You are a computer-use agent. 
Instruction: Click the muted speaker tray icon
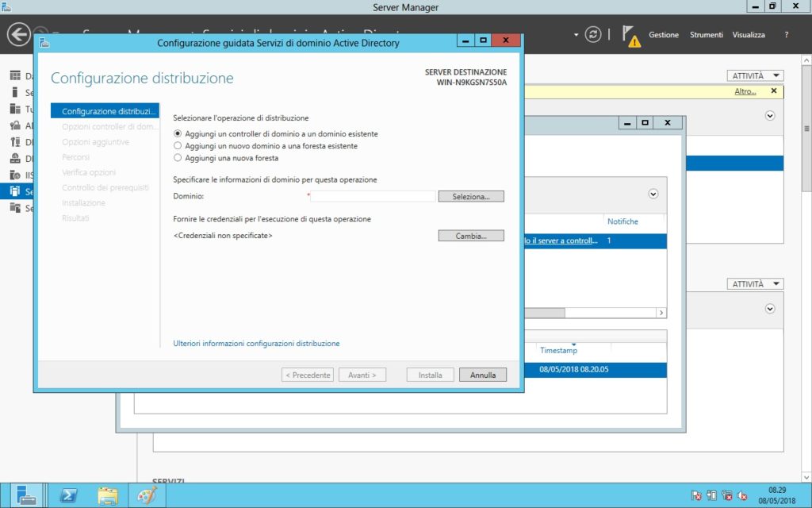click(742, 495)
